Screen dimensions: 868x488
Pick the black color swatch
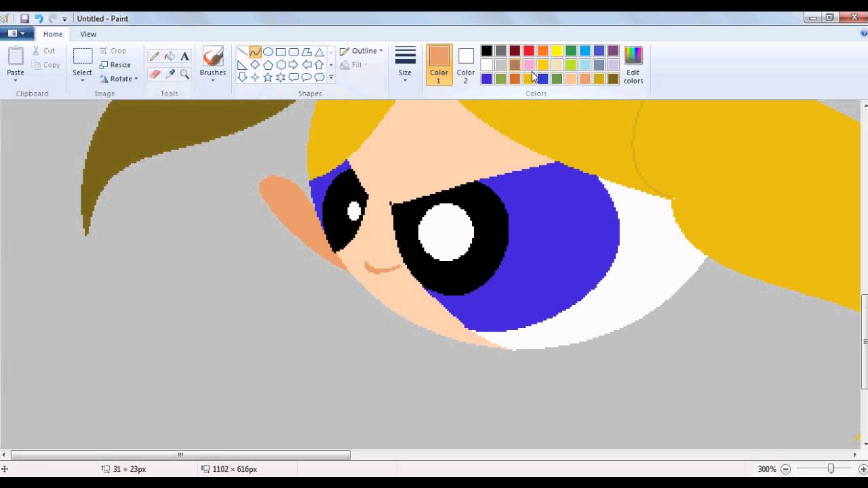(486, 51)
